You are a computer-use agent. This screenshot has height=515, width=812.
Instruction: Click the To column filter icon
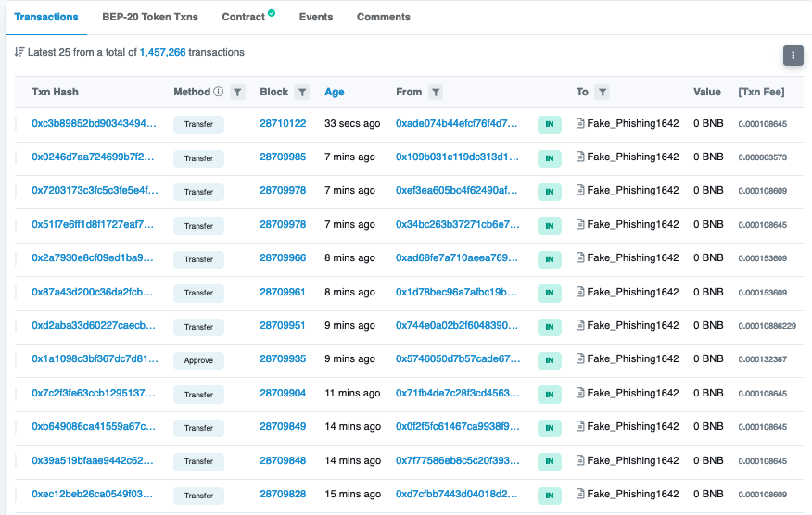tap(603, 93)
